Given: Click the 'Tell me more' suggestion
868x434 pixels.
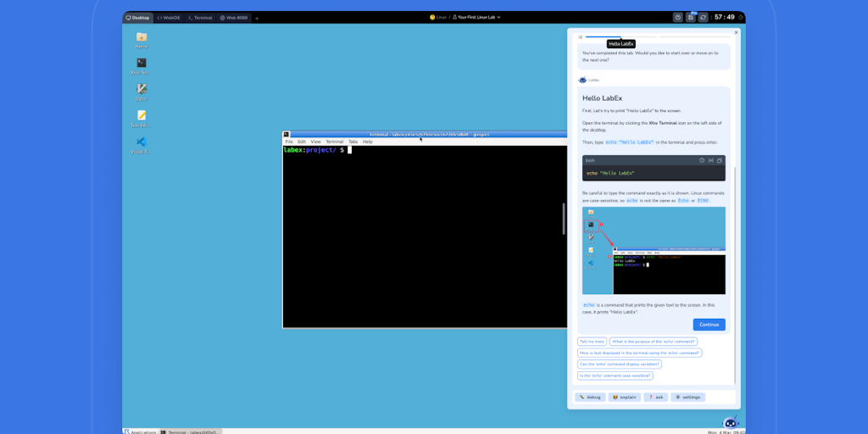Looking at the screenshot, I should coord(593,342).
